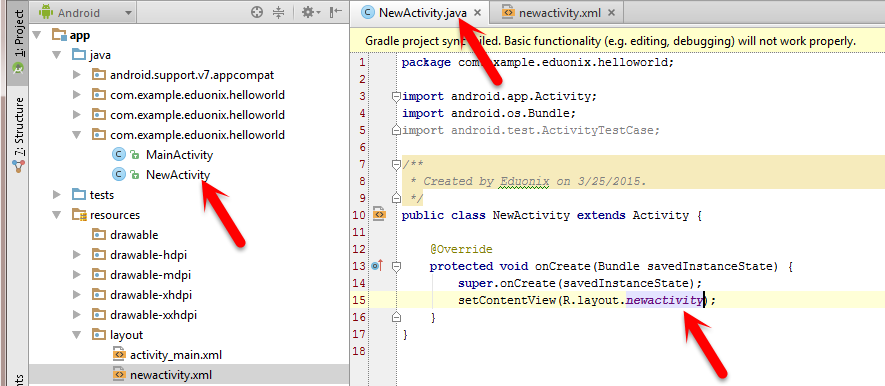The image size is (885, 386).
Task: Click the class name NewActivity in declaration
Action: (x=531, y=215)
